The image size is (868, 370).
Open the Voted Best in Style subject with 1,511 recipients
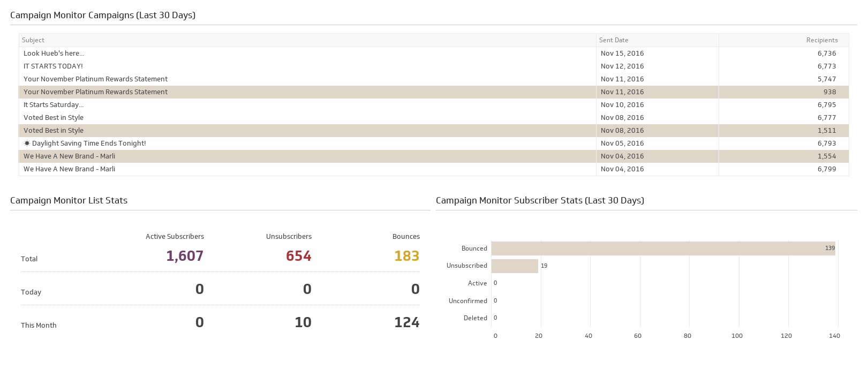pyautogui.click(x=54, y=131)
